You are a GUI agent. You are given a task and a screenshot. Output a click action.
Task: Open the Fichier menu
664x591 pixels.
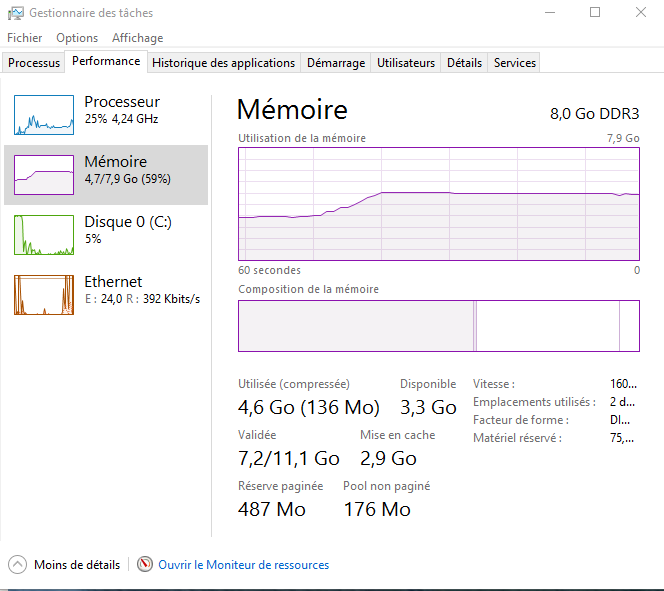point(25,38)
